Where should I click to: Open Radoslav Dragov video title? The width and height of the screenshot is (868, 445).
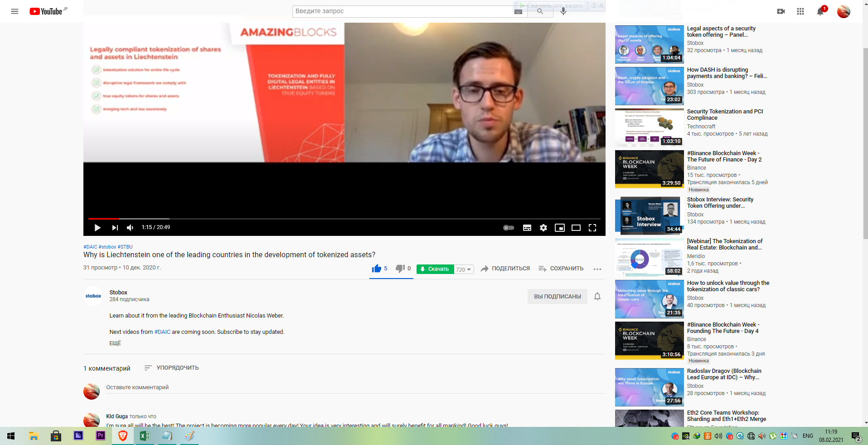click(x=724, y=374)
